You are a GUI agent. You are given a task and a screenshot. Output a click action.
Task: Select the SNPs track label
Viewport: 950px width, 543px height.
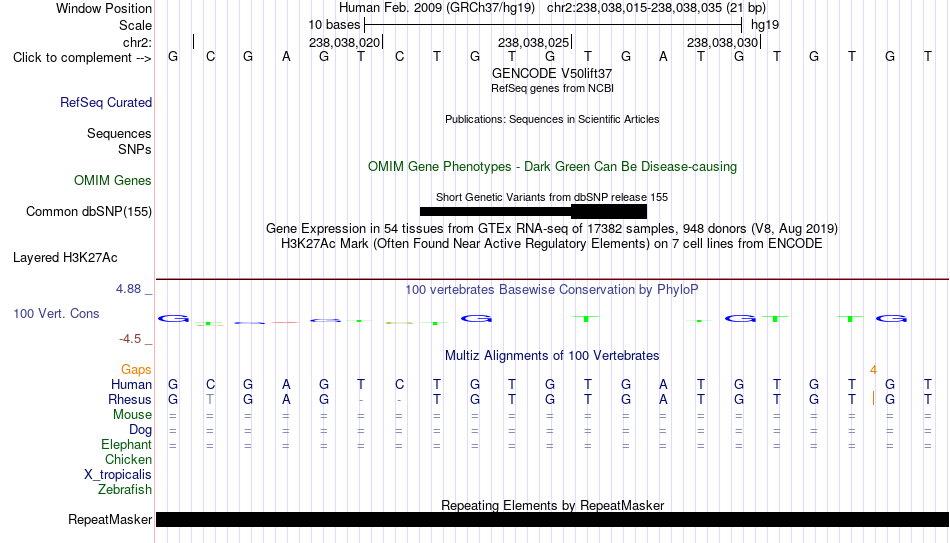click(135, 149)
